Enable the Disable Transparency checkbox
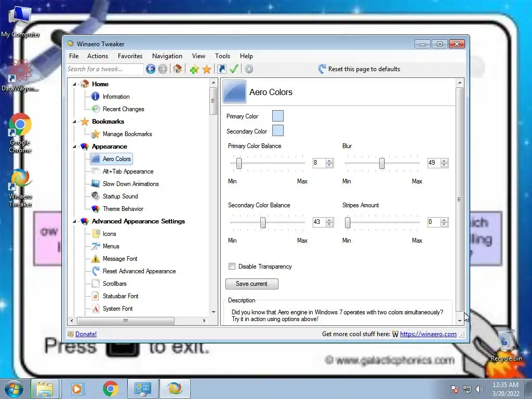532x399 pixels. click(x=232, y=267)
